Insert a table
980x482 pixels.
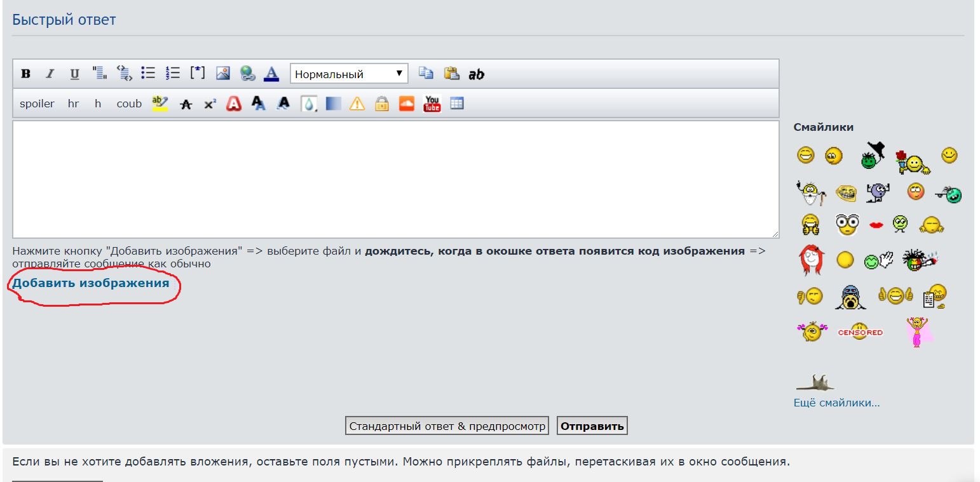pos(457,104)
